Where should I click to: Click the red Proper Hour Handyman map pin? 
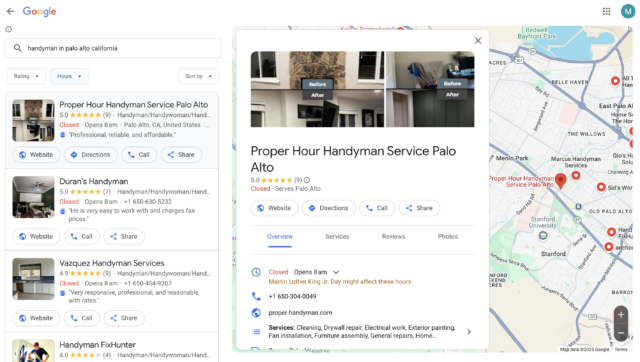coord(561,181)
